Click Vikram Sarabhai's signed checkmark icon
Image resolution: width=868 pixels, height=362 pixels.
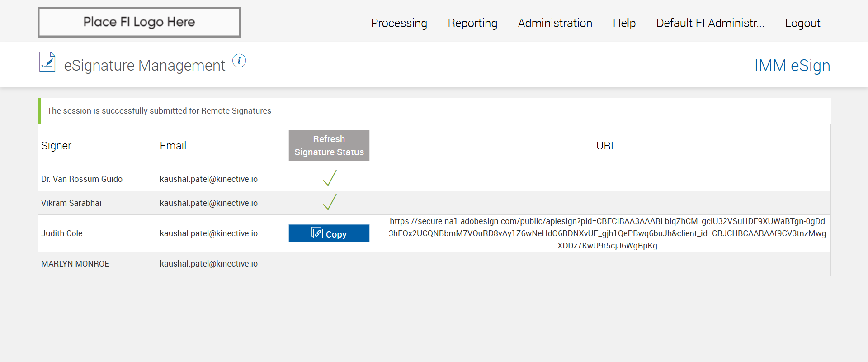pyautogui.click(x=330, y=202)
